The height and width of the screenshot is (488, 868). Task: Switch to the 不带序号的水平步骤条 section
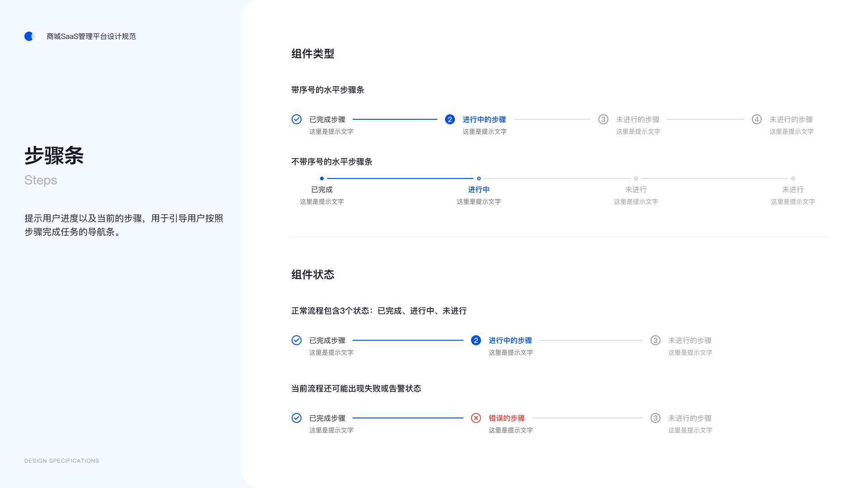332,161
